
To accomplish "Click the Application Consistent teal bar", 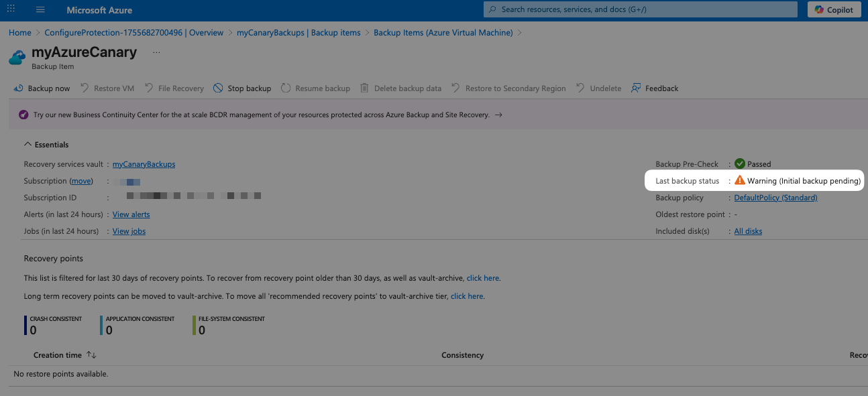I will 101,325.
